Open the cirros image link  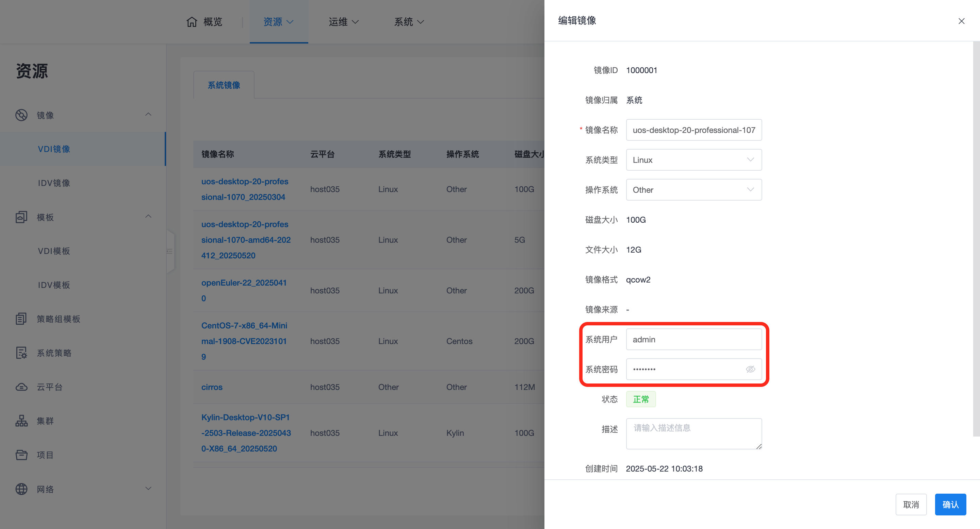coord(212,387)
